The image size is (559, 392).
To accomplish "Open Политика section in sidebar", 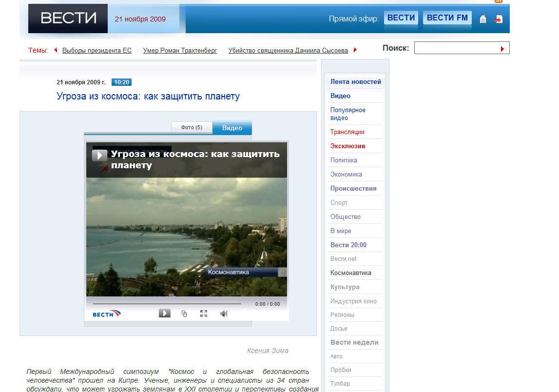I will click(x=344, y=160).
